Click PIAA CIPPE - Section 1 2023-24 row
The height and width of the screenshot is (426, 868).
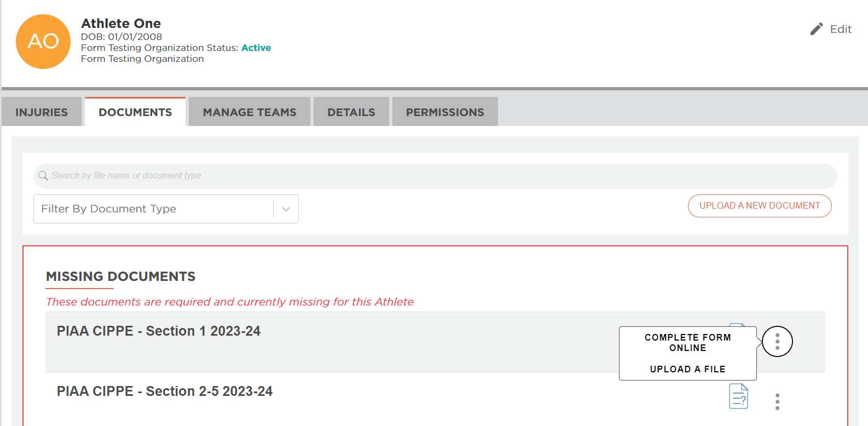435,342
